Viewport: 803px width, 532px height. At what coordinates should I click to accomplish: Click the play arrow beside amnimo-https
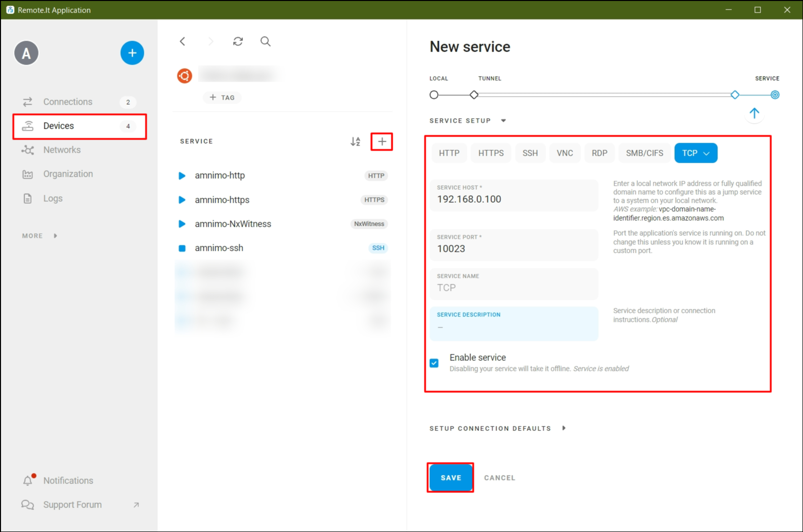pyautogui.click(x=182, y=200)
